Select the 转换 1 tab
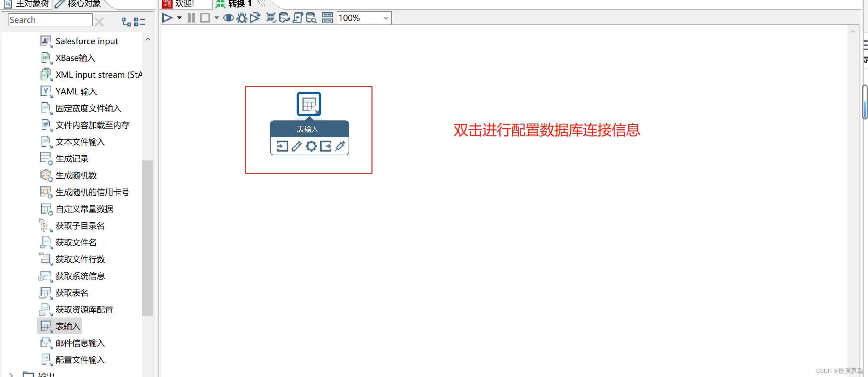Image resolution: width=868 pixels, height=377 pixels. pyautogui.click(x=240, y=4)
